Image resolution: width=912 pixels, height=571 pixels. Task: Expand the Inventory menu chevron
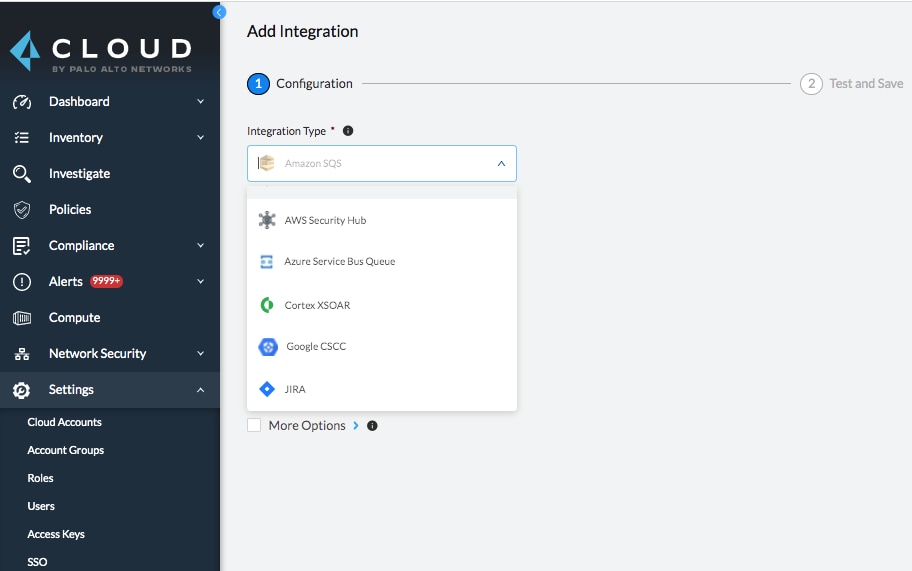pos(200,138)
